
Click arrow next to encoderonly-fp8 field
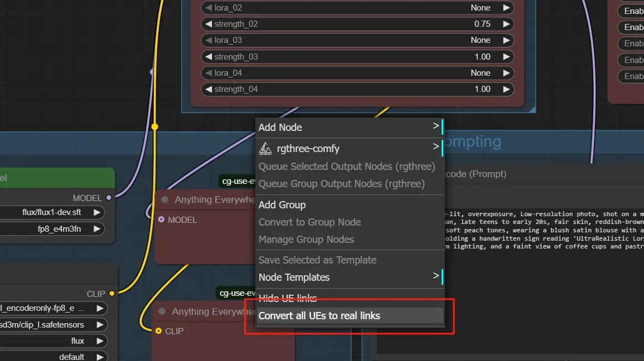pyautogui.click(x=100, y=308)
